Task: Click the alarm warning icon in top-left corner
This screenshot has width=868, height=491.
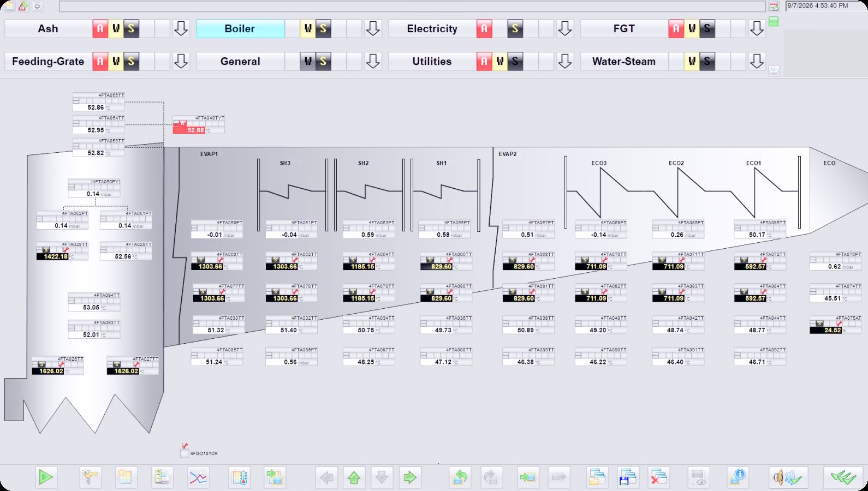Action: pos(23,6)
